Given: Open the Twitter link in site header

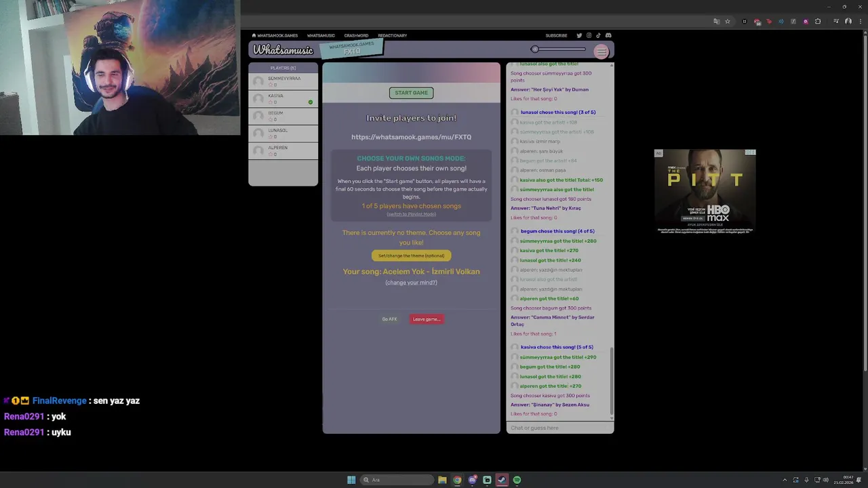Looking at the screenshot, I should click(579, 35).
